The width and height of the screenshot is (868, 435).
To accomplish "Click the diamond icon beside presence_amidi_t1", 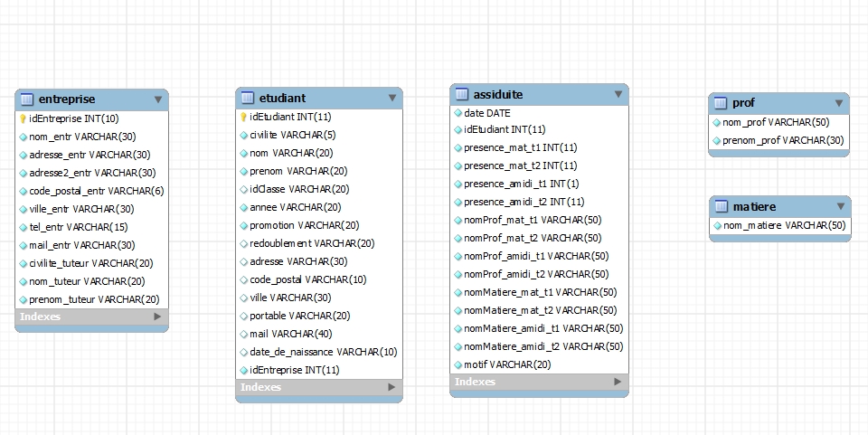I will (x=458, y=184).
